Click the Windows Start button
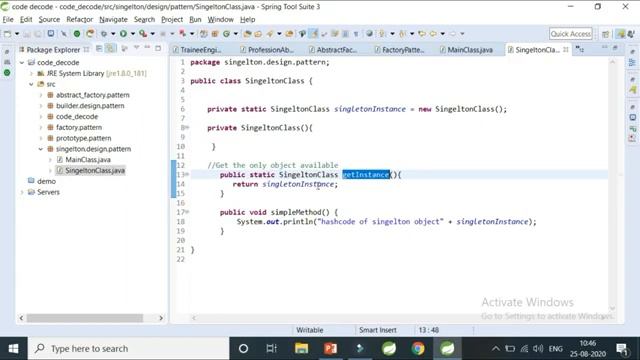Image resolution: width=640 pixels, height=360 pixels. click(13, 349)
